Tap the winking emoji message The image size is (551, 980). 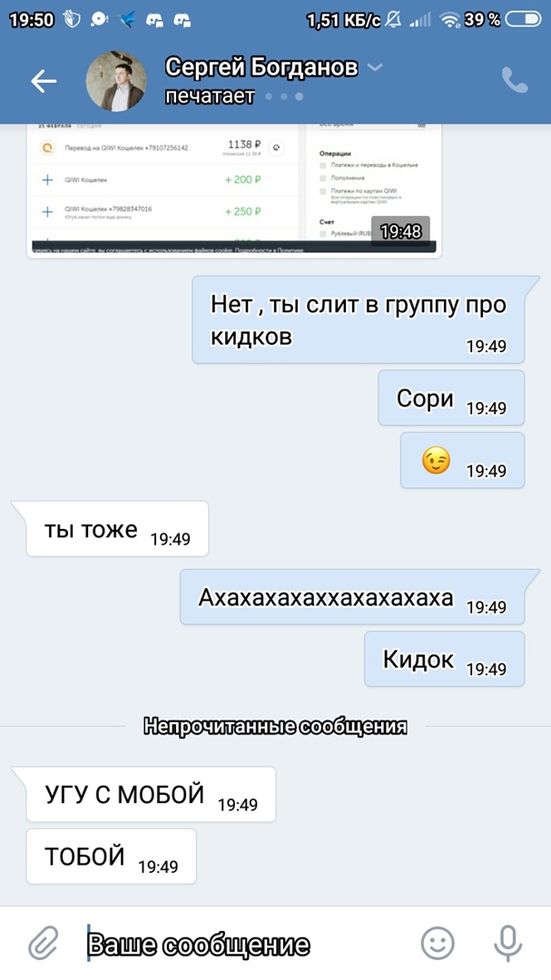pyautogui.click(x=462, y=461)
